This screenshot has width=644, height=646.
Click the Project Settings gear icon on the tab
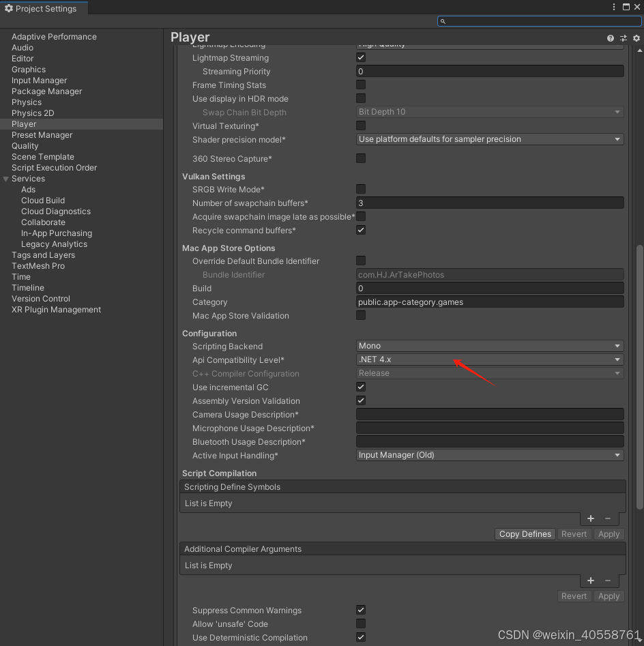pyautogui.click(x=10, y=8)
